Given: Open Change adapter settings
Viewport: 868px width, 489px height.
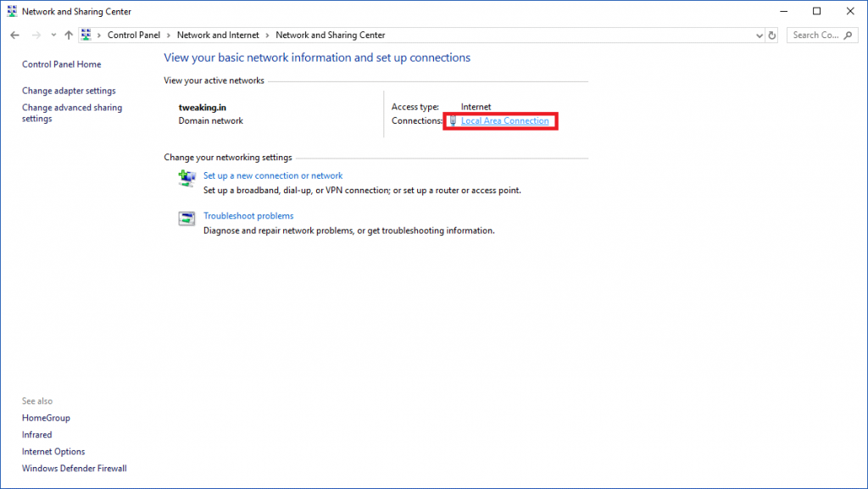Looking at the screenshot, I should [x=69, y=91].
